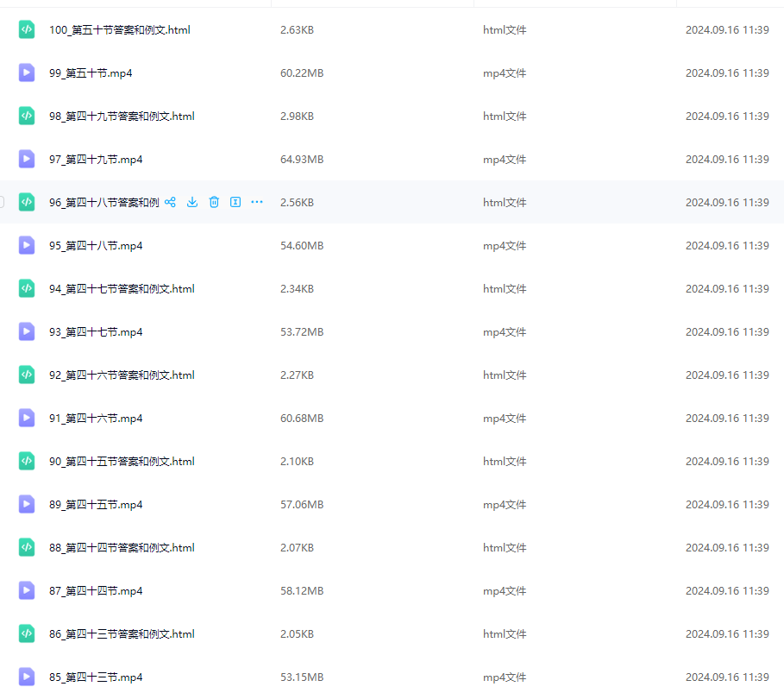Click html icon of 100_第五十节答案和例文.html
784x693 pixels.
27,29
